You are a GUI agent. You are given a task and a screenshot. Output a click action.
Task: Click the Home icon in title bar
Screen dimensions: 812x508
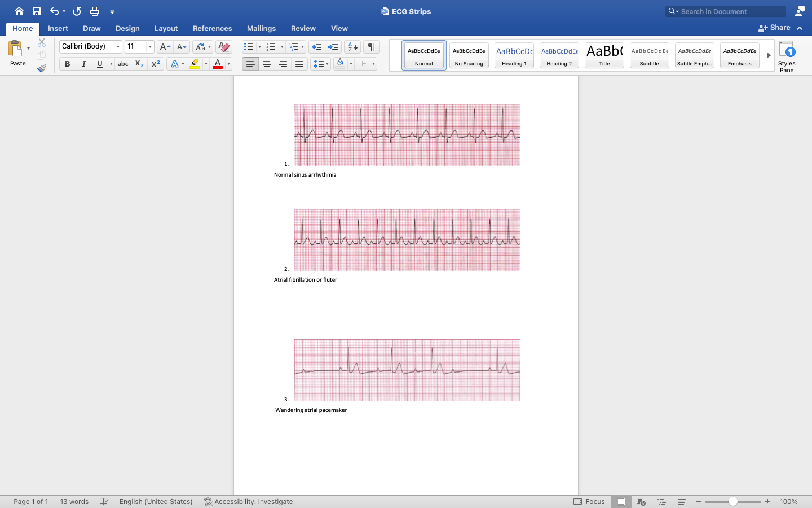pos(19,11)
